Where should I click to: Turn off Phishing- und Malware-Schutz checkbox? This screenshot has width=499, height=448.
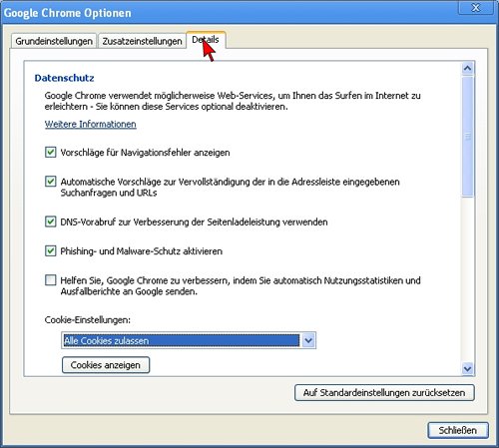tap(51, 250)
